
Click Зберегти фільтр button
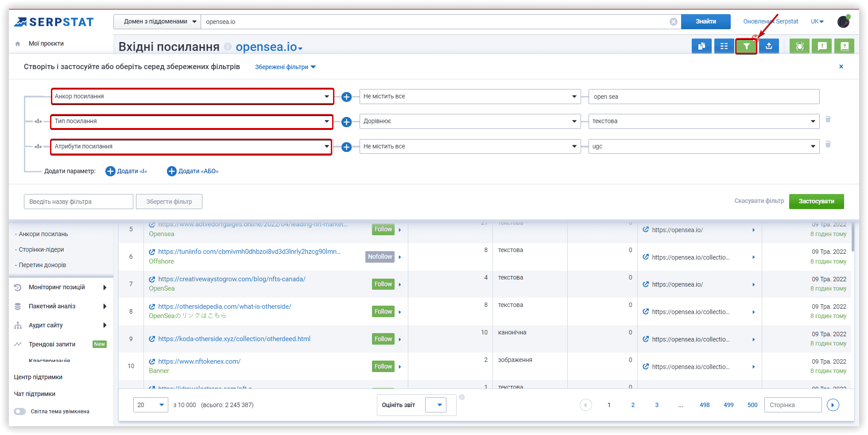point(169,202)
